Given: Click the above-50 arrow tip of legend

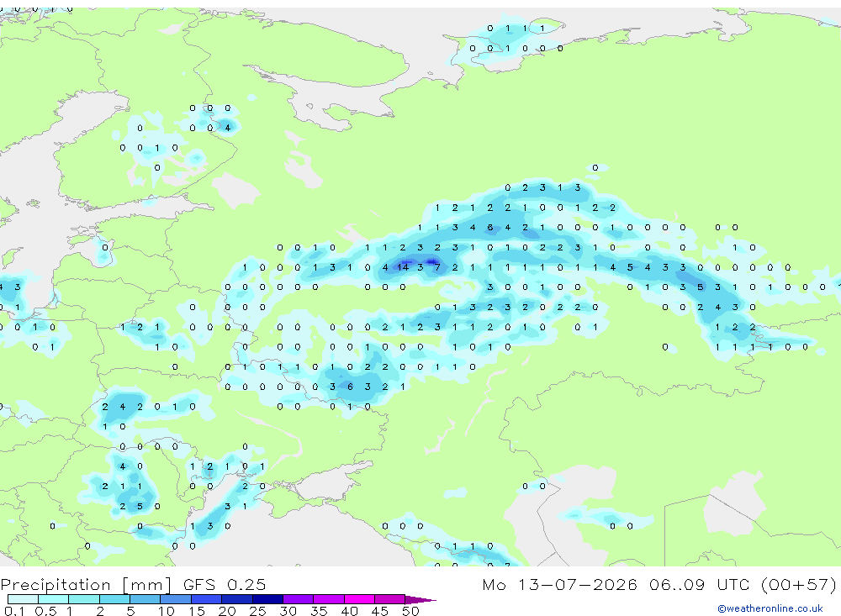Looking at the screenshot, I should (x=420, y=599).
